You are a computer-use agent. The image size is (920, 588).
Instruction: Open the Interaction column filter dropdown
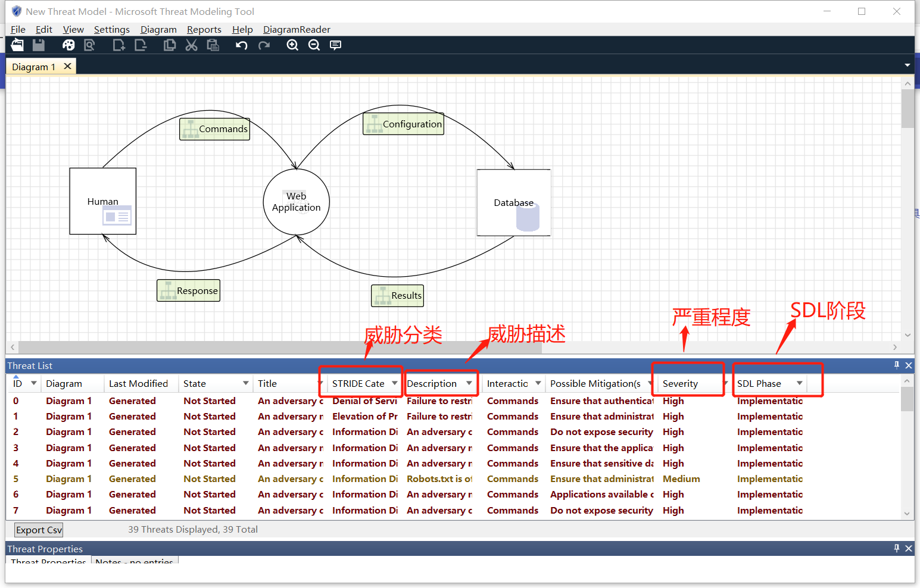click(538, 383)
